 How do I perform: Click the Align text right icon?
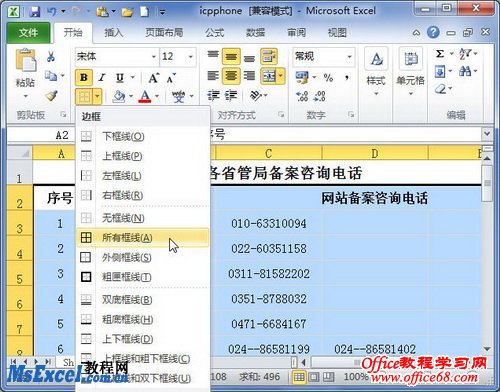[249, 76]
